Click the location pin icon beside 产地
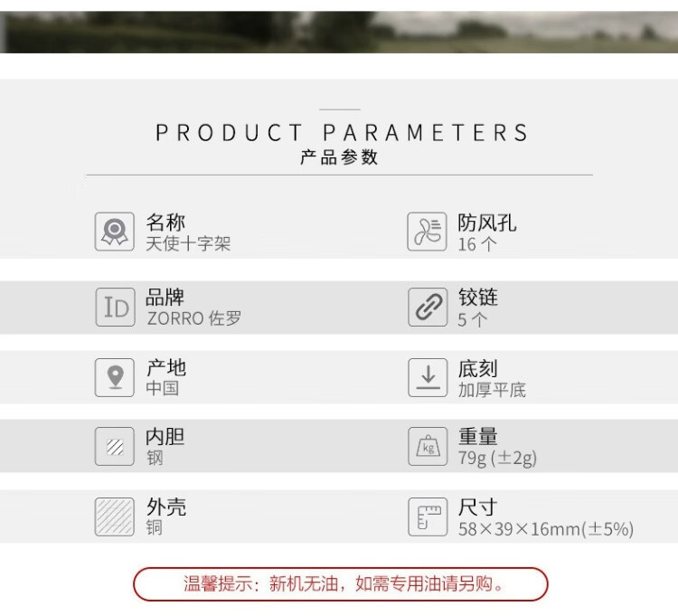 pyautogui.click(x=115, y=377)
